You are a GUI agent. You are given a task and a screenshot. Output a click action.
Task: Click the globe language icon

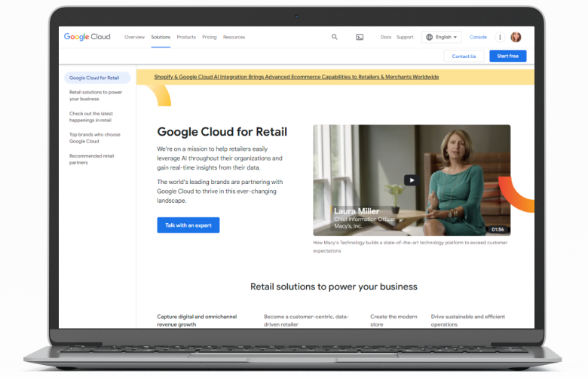[x=430, y=37]
